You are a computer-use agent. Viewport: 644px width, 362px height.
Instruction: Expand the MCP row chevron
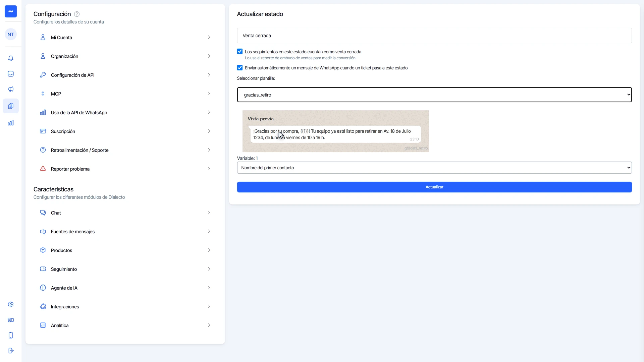click(209, 94)
